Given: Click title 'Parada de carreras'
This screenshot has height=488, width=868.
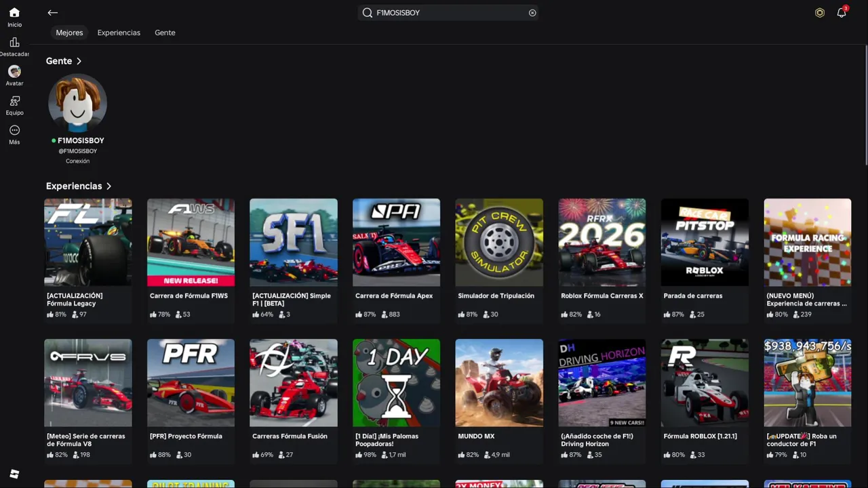Looking at the screenshot, I should [693, 296].
